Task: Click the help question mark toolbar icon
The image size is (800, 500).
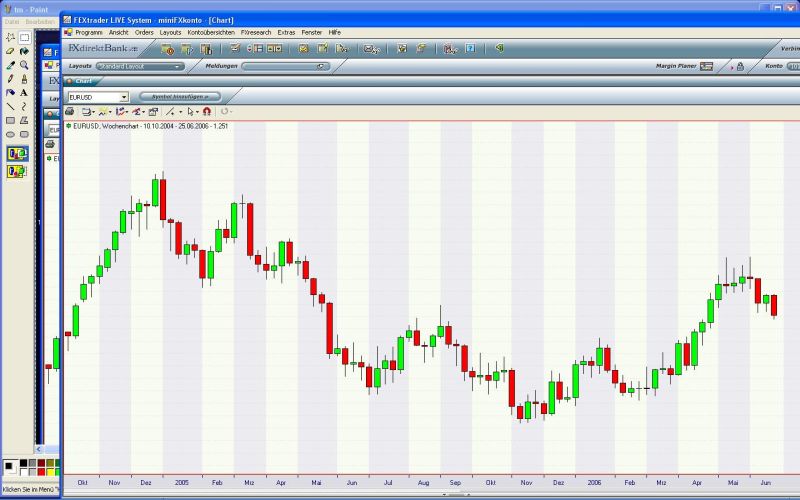Action: pos(470,48)
